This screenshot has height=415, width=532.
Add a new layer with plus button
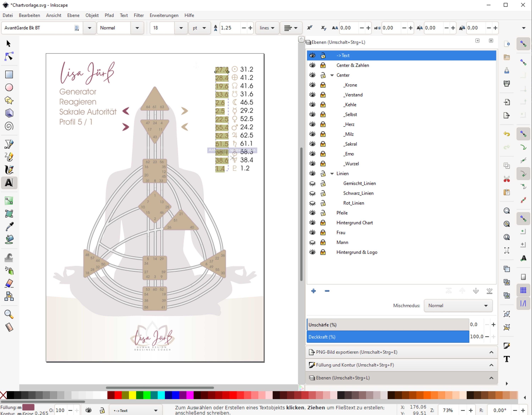[314, 291]
